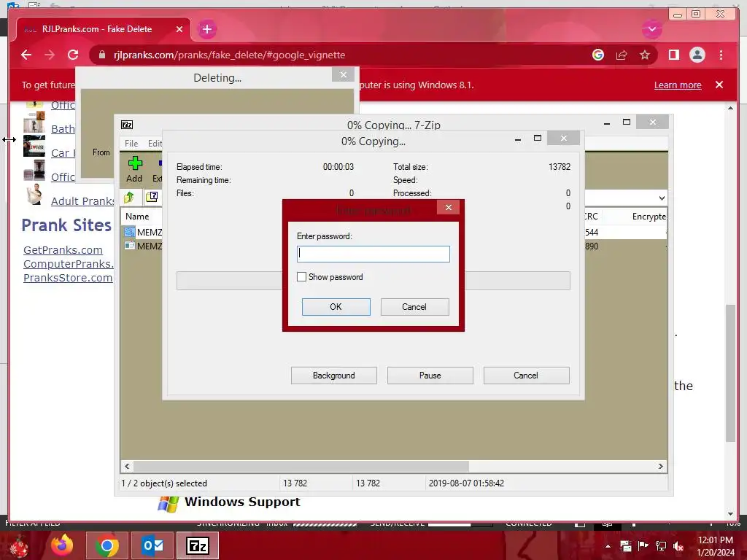Click the Enter password input field
This screenshot has height=560, width=747.
tap(373, 254)
